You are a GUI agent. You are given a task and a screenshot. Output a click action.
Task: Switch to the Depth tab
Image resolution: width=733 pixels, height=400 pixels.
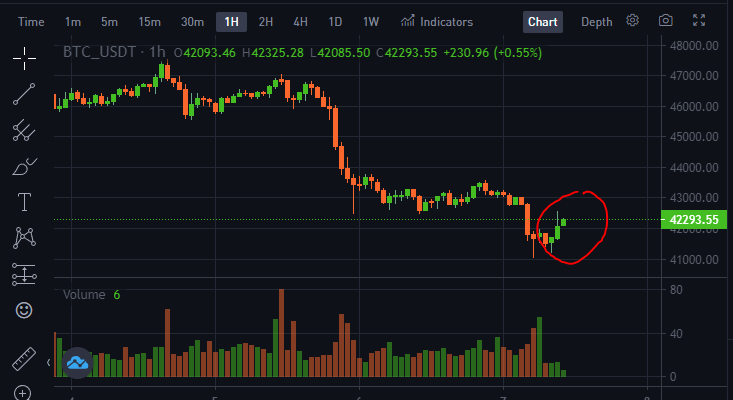pyautogui.click(x=596, y=22)
